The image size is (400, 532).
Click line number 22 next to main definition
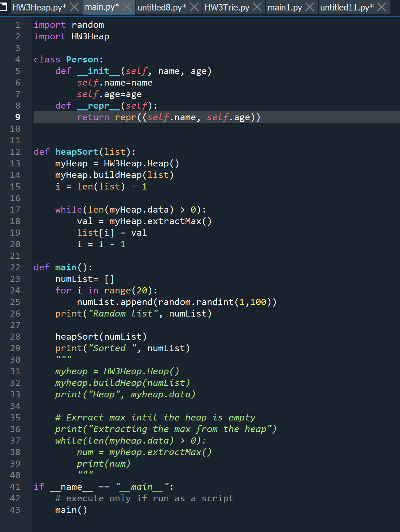[15, 267]
